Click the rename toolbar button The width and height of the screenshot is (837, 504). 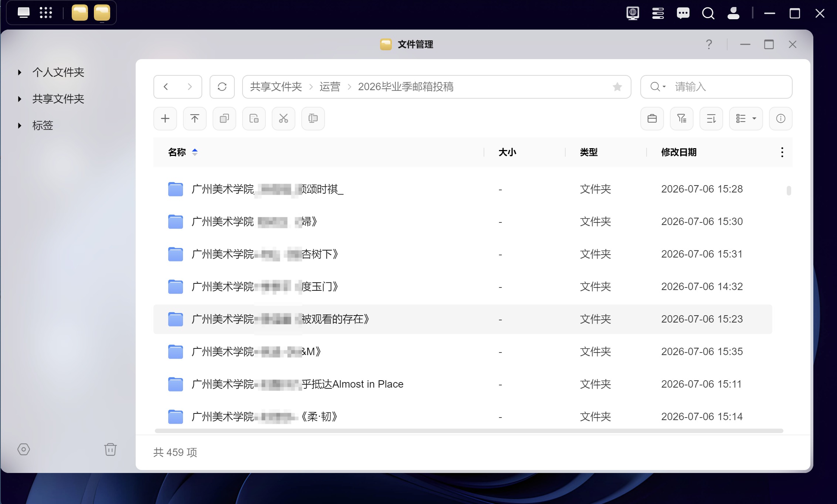click(x=313, y=119)
